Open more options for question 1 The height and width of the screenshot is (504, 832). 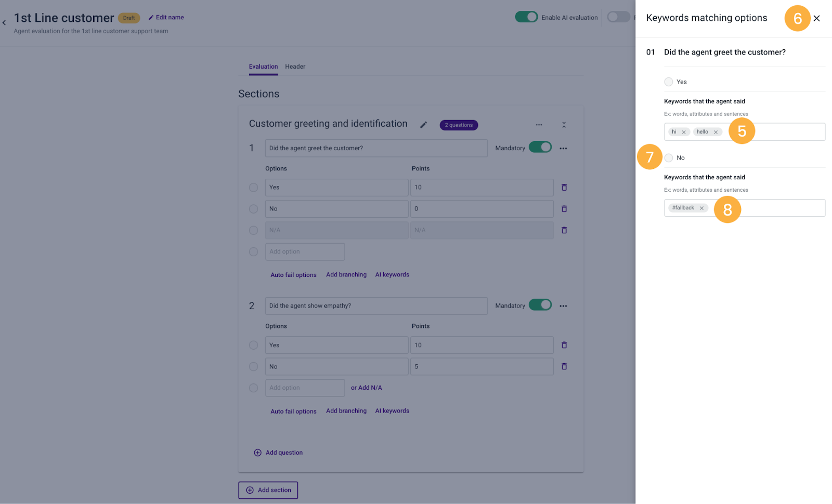coord(563,149)
